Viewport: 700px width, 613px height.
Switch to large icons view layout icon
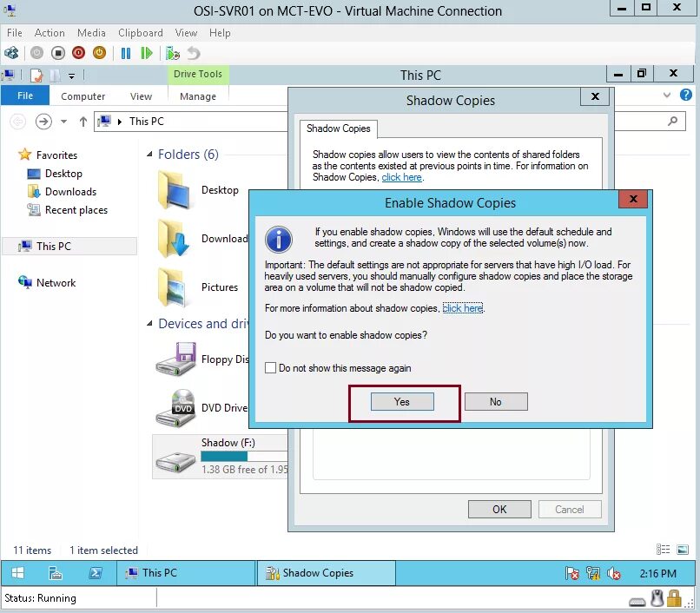pos(683,550)
